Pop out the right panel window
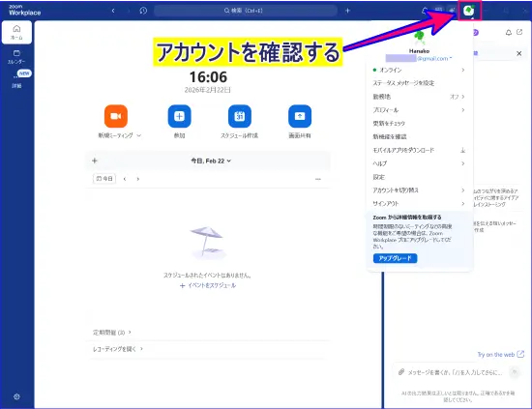The height and width of the screenshot is (409, 532). [519, 32]
